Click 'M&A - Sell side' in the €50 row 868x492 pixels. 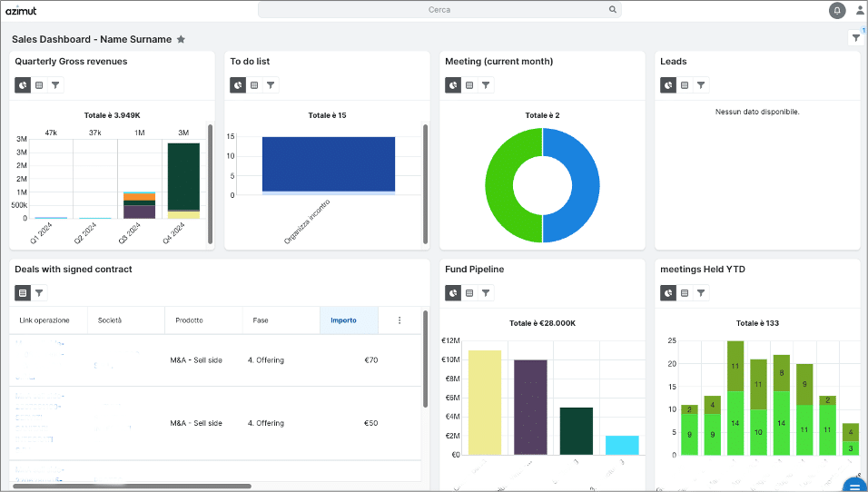point(196,423)
